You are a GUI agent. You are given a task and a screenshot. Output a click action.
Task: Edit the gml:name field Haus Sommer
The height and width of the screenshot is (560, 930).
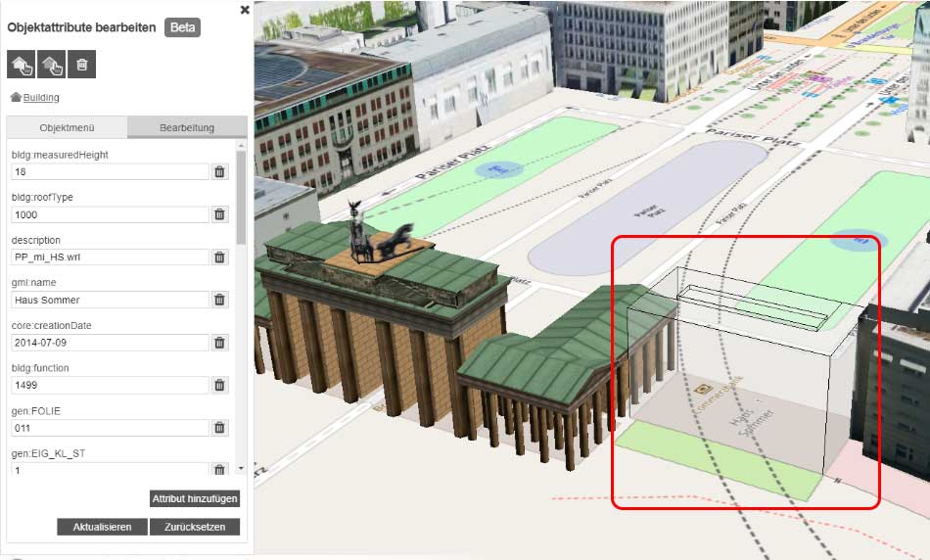[x=111, y=300]
